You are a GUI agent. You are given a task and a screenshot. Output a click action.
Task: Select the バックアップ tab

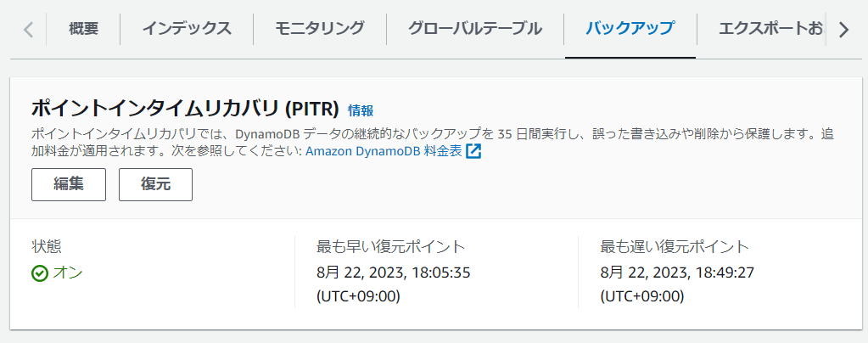[x=630, y=29]
